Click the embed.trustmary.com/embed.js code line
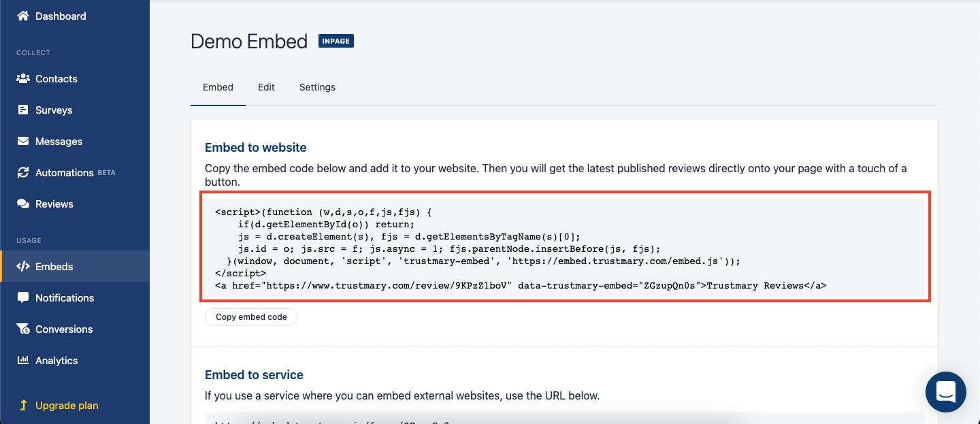 [483, 261]
